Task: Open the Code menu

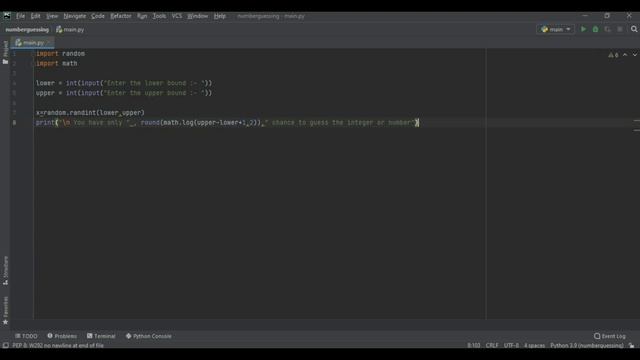Action: 98,16
